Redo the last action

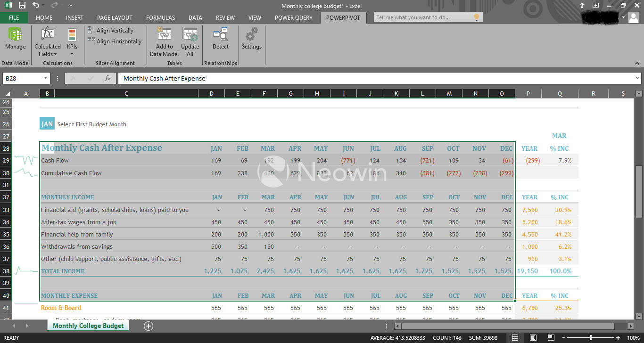54,5
